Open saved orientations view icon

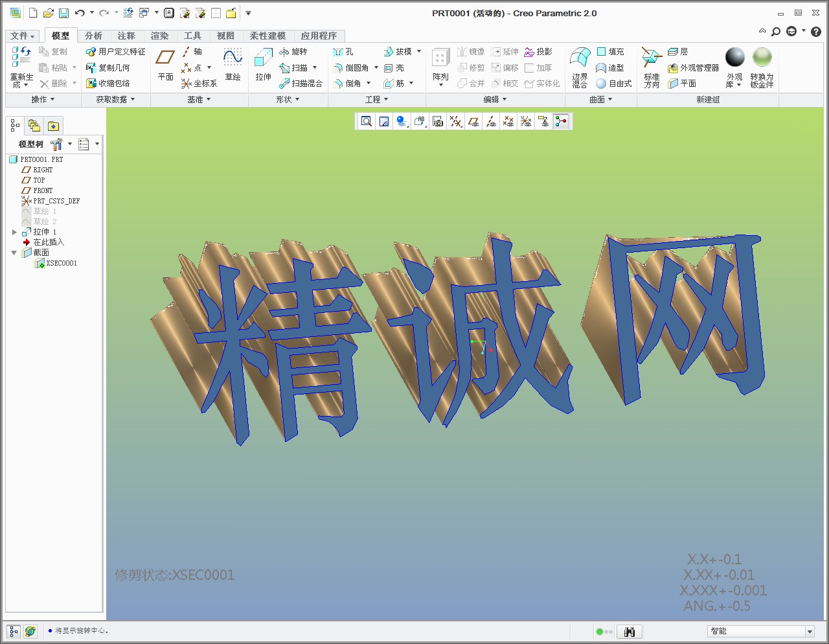tap(420, 121)
